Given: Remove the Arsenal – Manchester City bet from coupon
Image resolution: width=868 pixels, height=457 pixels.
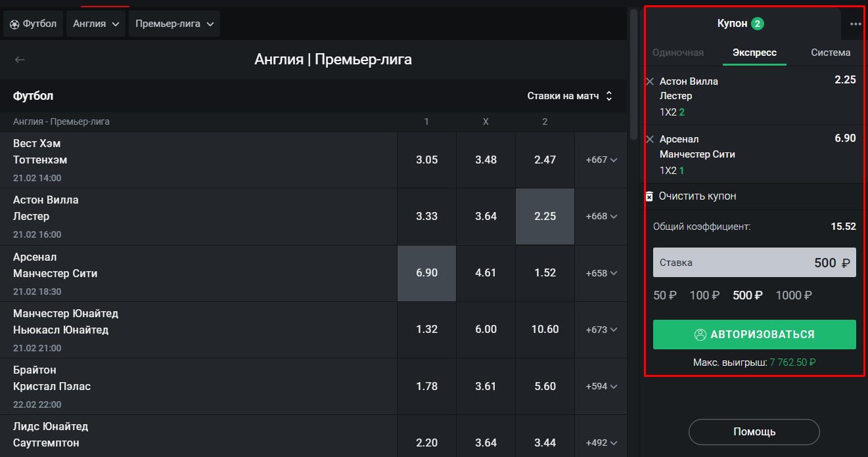Looking at the screenshot, I should (651, 139).
